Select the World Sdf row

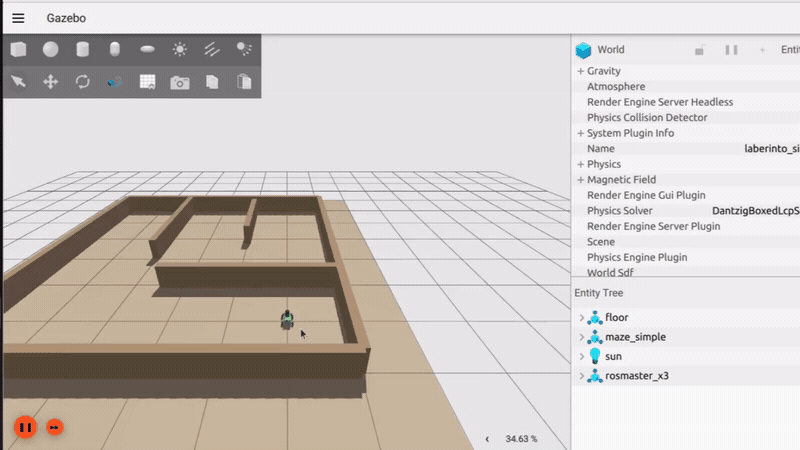pos(687,272)
